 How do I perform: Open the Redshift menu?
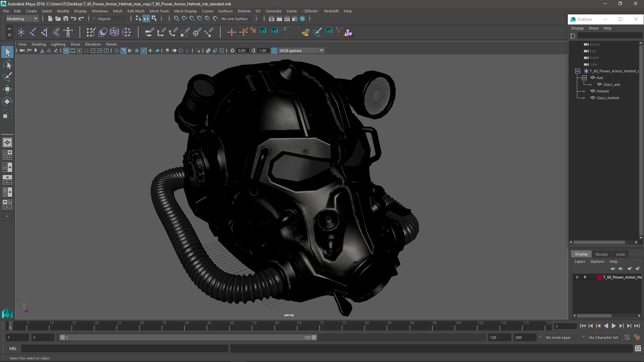331,11
